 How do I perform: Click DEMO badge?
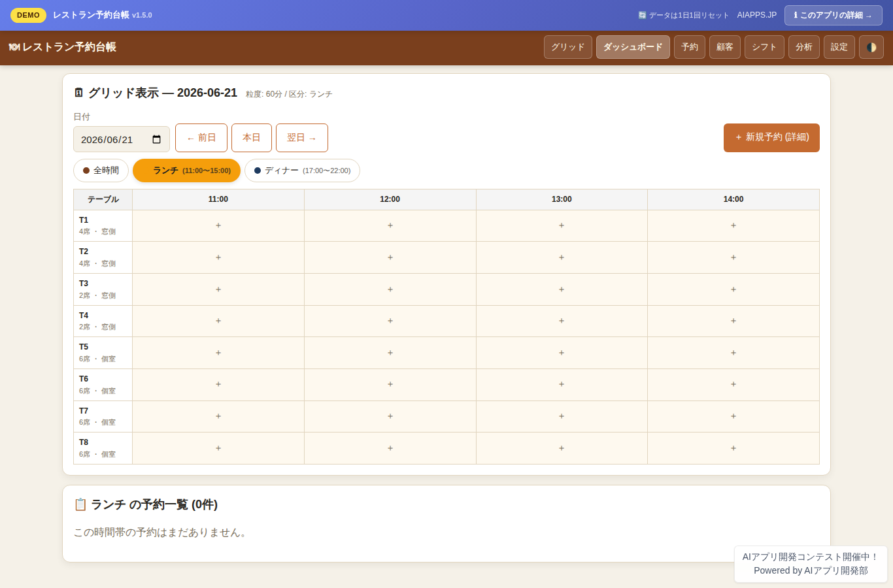click(x=28, y=15)
